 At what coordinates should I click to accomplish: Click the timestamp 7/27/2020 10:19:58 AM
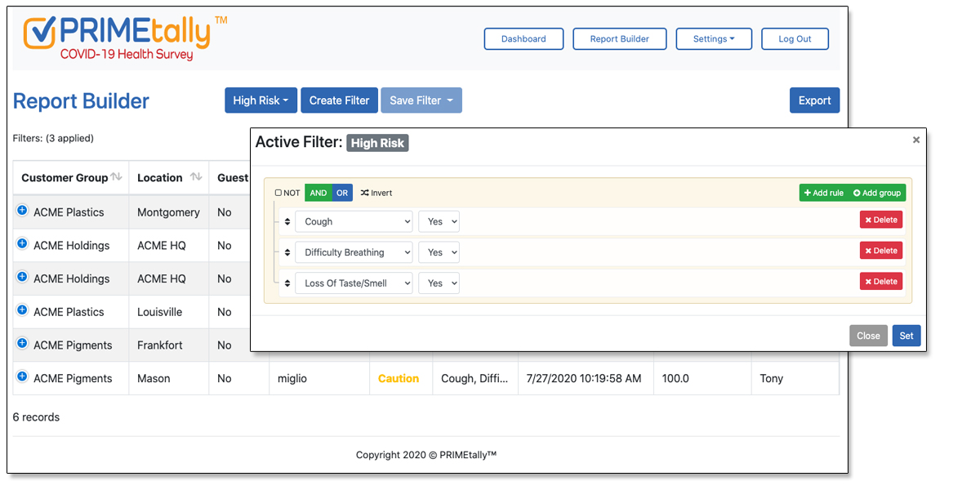click(584, 379)
